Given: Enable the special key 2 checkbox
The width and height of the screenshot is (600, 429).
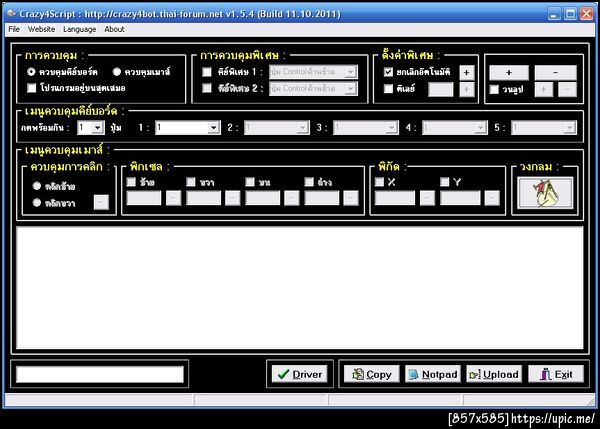Looking at the screenshot, I should pyautogui.click(x=207, y=88).
